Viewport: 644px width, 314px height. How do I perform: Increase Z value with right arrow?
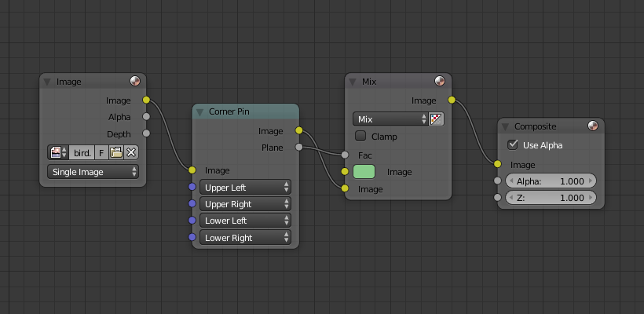[x=591, y=198]
